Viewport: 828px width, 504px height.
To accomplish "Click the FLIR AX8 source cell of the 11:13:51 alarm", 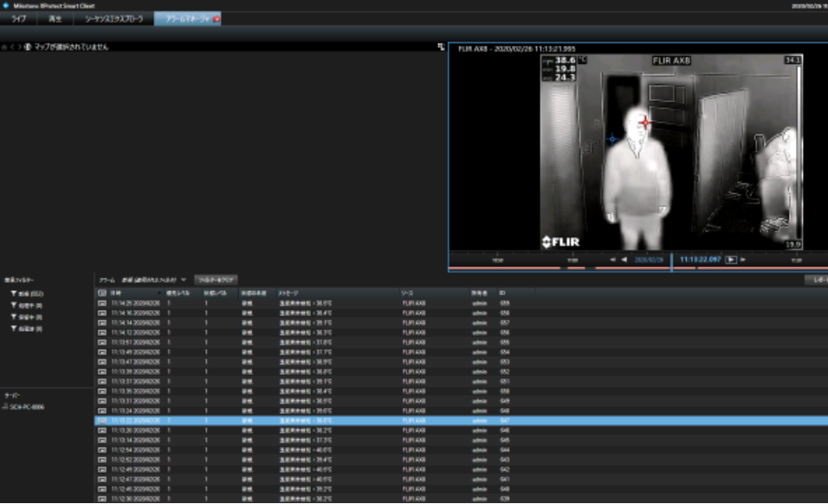I will tap(414, 343).
